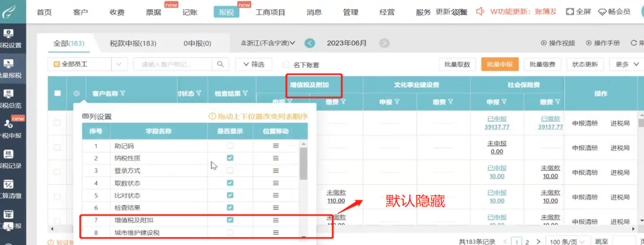This screenshot has height=245, width=644.
Task: Check the 名下账套 checkbox
Action: (x=286, y=64)
